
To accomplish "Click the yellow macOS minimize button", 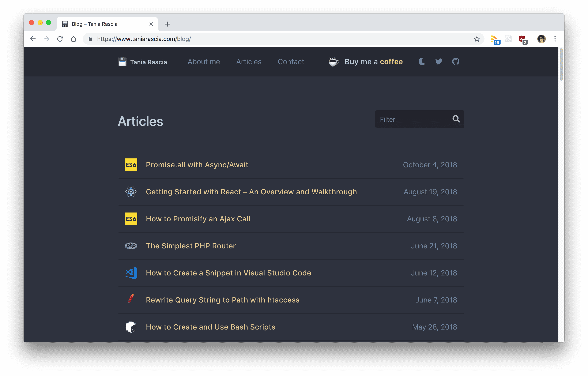I will 40,23.
